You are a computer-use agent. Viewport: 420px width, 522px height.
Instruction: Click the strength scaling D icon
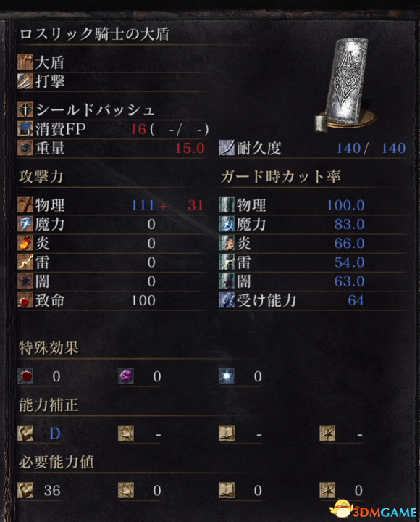pyautogui.click(x=25, y=433)
